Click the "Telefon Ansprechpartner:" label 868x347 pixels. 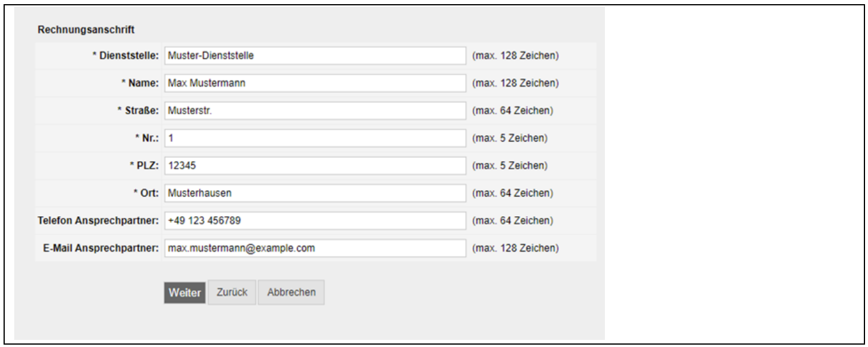[x=98, y=221]
